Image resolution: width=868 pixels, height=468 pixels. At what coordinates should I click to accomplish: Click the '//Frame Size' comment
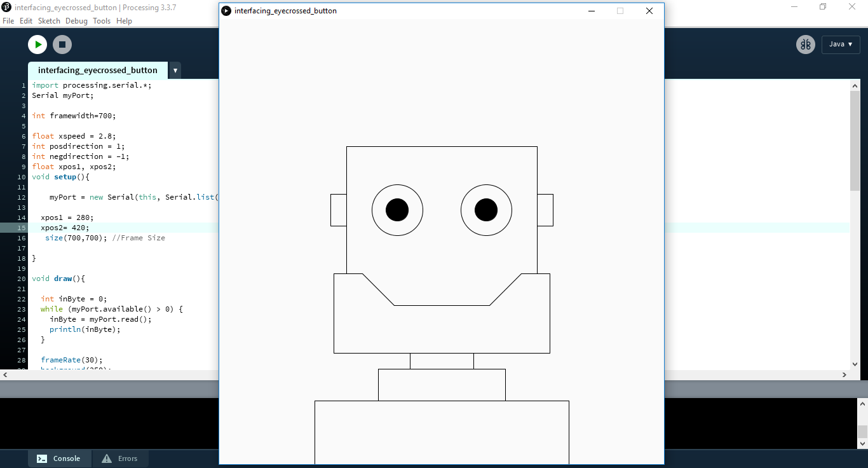[x=139, y=238]
